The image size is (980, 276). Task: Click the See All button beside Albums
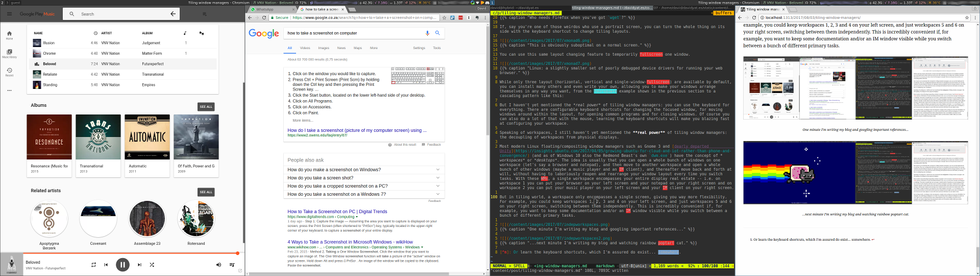point(206,107)
